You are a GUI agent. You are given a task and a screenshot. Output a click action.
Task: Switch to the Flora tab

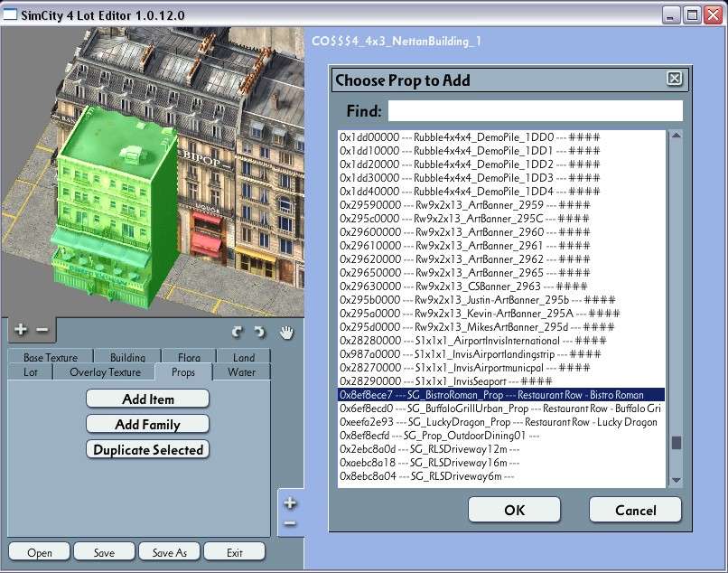pyautogui.click(x=189, y=357)
